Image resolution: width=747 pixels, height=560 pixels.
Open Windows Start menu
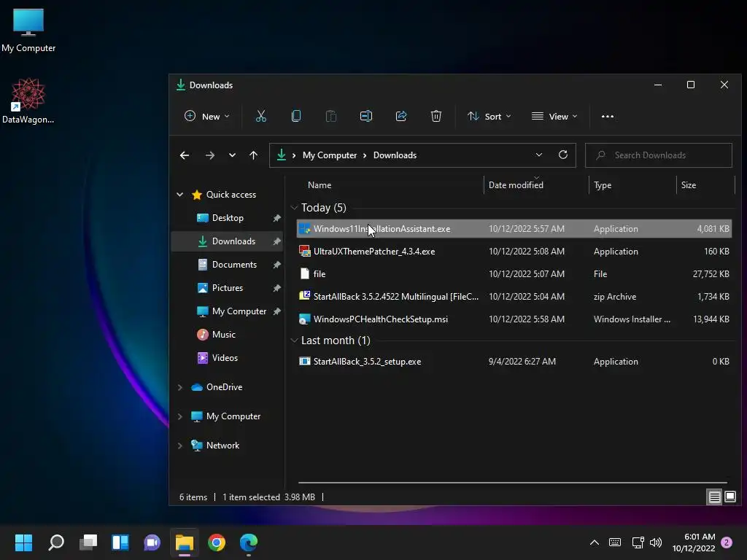23,542
